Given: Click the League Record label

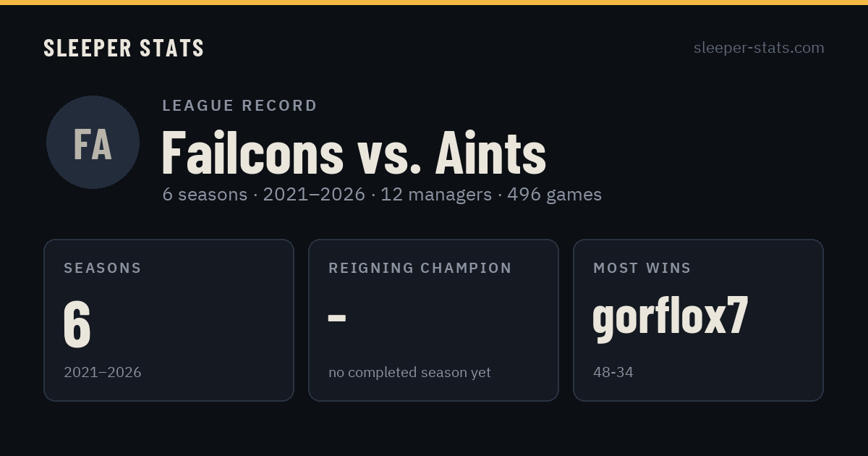Looking at the screenshot, I should pyautogui.click(x=240, y=106).
